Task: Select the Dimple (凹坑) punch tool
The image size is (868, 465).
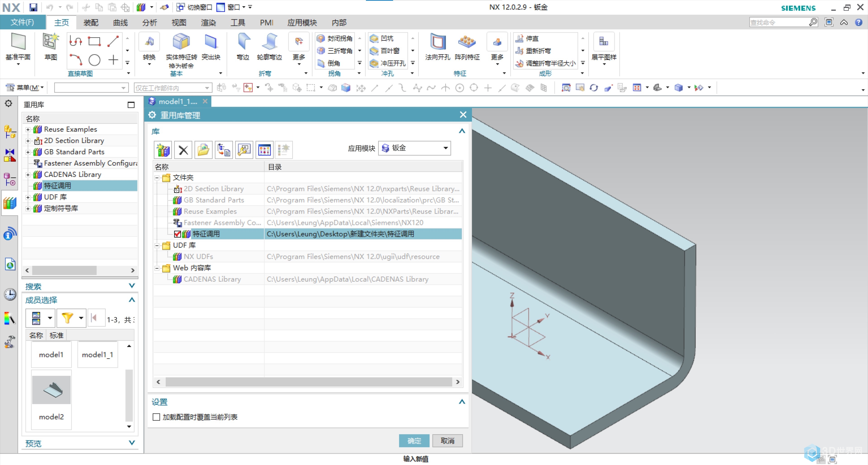Action: click(x=382, y=38)
